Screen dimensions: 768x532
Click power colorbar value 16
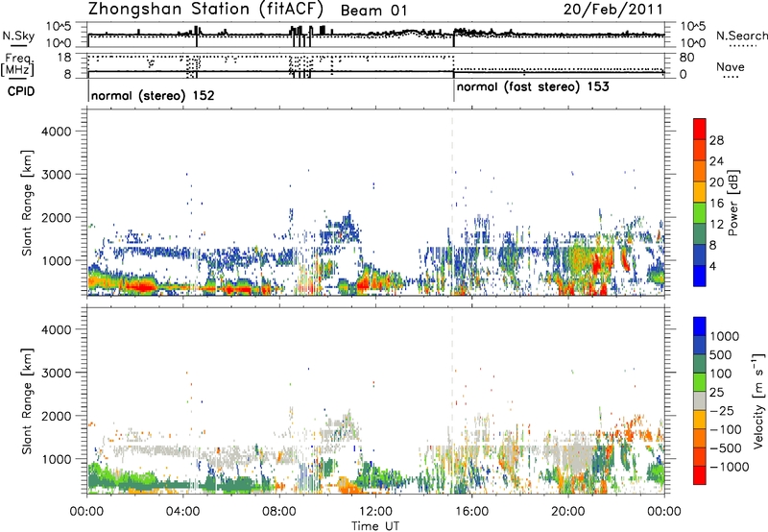pyautogui.click(x=716, y=204)
